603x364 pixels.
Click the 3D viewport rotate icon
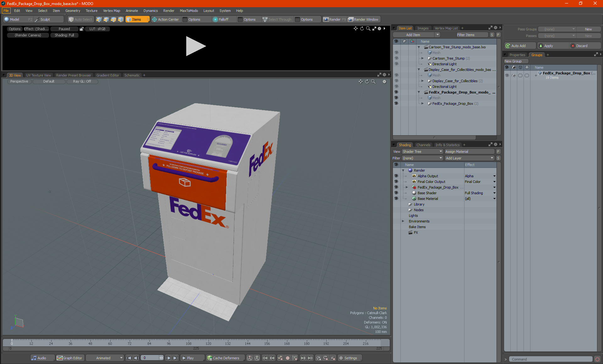click(367, 82)
